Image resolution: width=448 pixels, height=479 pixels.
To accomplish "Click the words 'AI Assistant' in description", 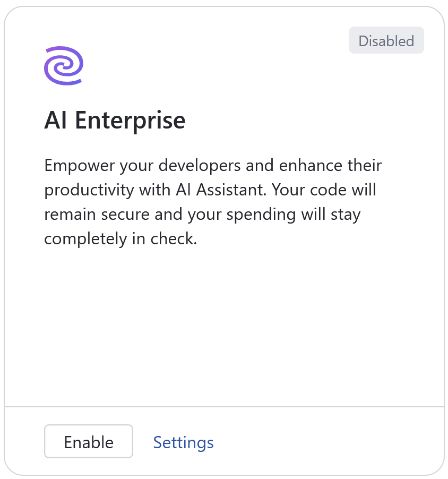I will [x=219, y=190].
